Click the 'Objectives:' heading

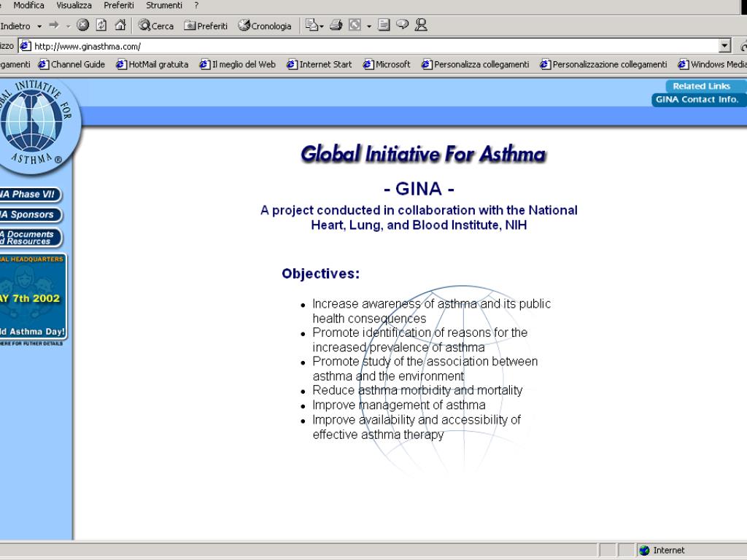(321, 274)
